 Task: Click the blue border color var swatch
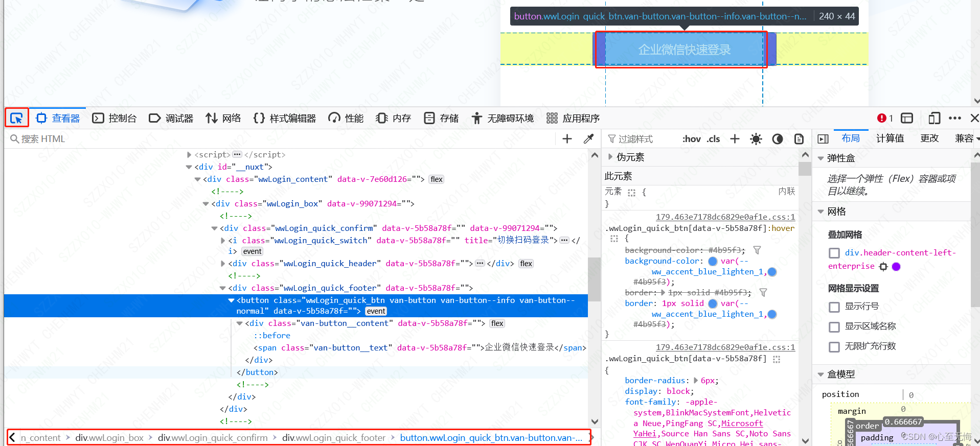[x=713, y=303]
